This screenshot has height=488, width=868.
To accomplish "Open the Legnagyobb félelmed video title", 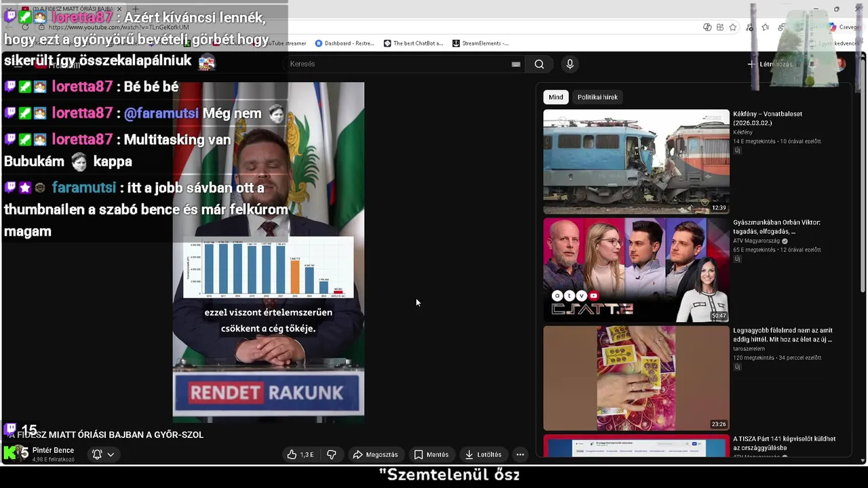I will (x=783, y=335).
